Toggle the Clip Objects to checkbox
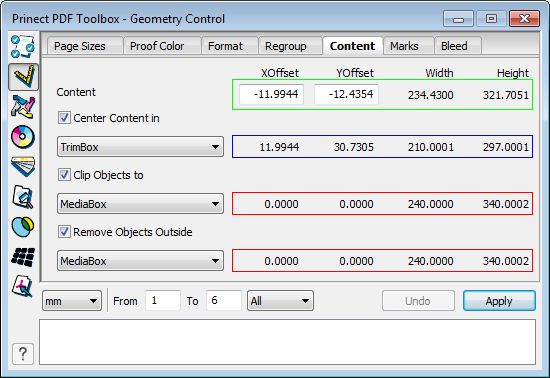The width and height of the screenshot is (550, 378). [64, 175]
